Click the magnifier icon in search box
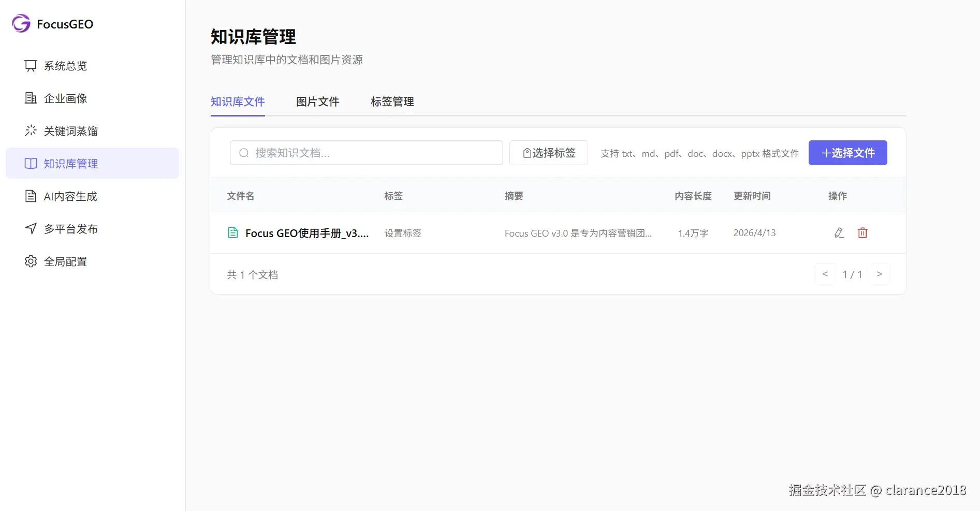The height and width of the screenshot is (511, 980). coord(243,153)
